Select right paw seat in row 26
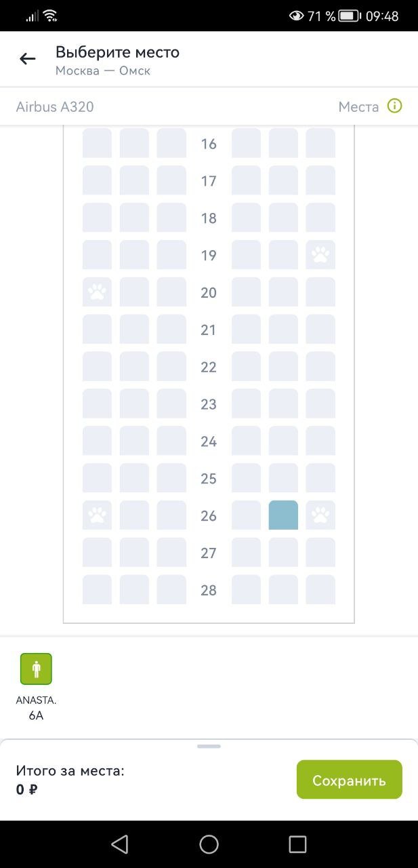 320,515
